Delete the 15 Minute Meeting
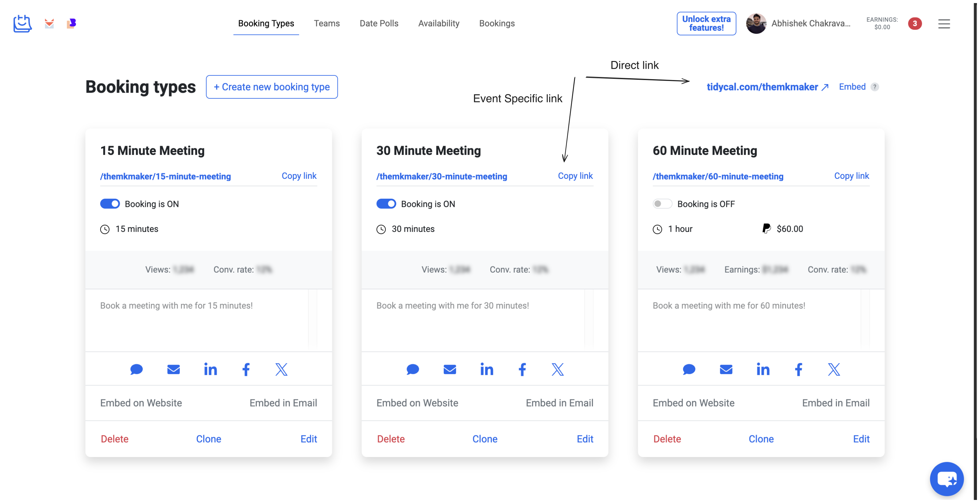The height and width of the screenshot is (503, 980). tap(115, 439)
